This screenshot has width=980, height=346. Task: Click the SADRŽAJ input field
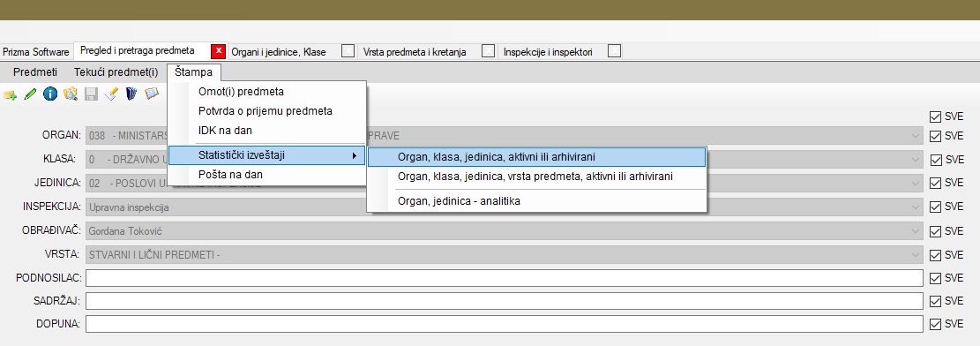[505, 301]
